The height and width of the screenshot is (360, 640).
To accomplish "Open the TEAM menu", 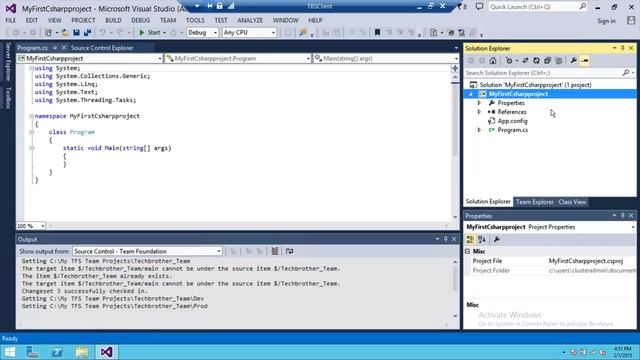I will [x=168, y=20].
